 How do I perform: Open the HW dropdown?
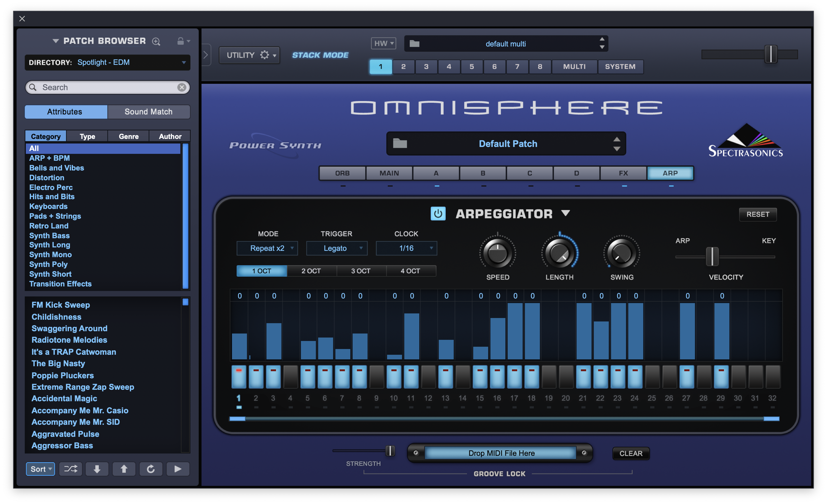[x=383, y=43]
